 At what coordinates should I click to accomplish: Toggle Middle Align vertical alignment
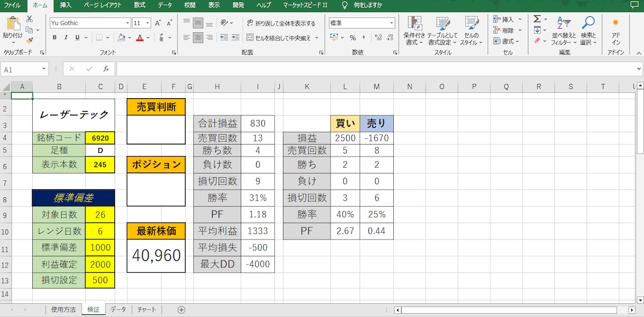click(198, 23)
